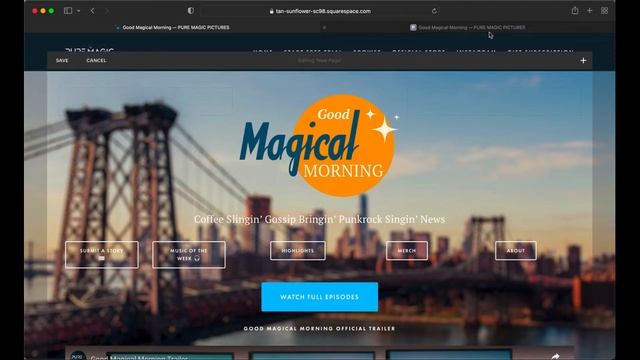
Task: Go back to the previous page
Action: pos(92,11)
